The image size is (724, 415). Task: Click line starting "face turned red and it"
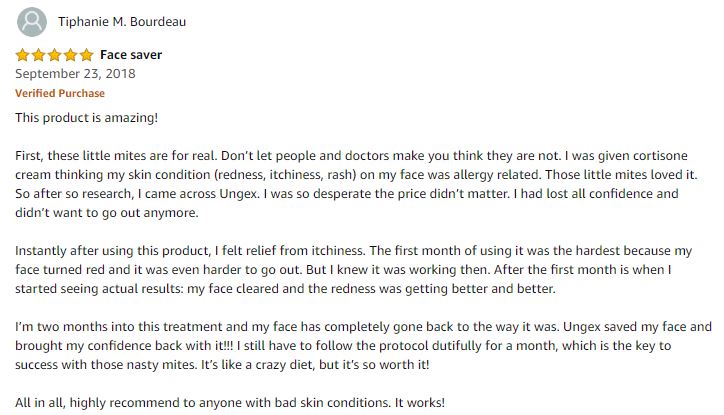coord(343,270)
